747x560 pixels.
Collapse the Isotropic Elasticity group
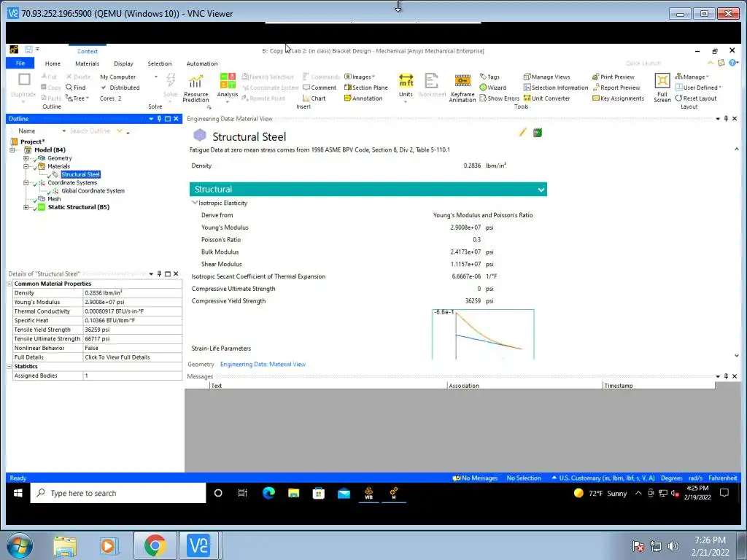pos(194,203)
